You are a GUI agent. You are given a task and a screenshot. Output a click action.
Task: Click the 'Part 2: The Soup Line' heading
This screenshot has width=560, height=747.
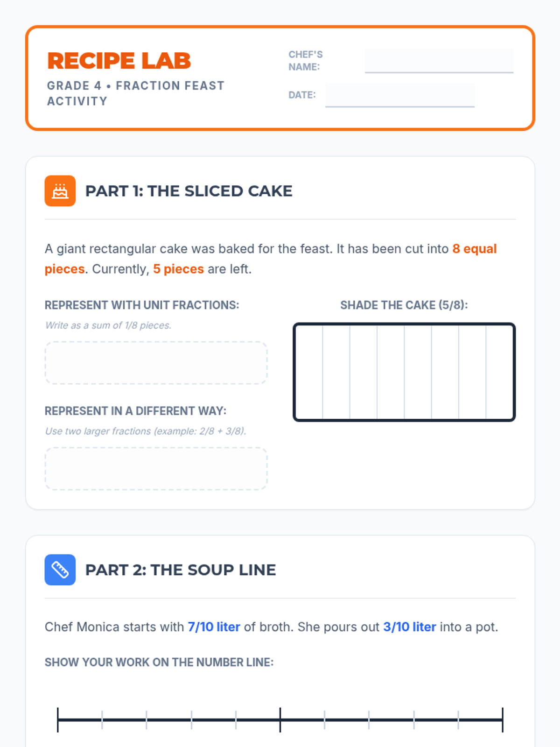(x=181, y=570)
